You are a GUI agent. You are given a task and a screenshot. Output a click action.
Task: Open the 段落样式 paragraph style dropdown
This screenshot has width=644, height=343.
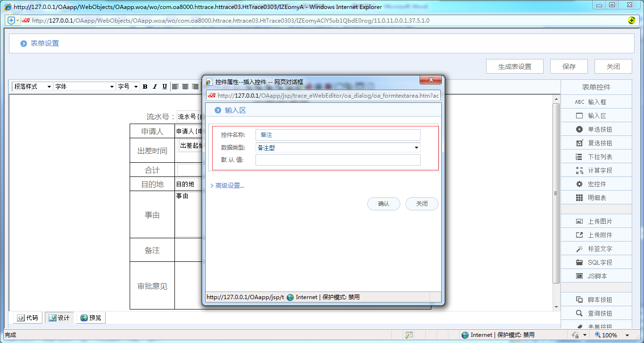click(x=32, y=86)
